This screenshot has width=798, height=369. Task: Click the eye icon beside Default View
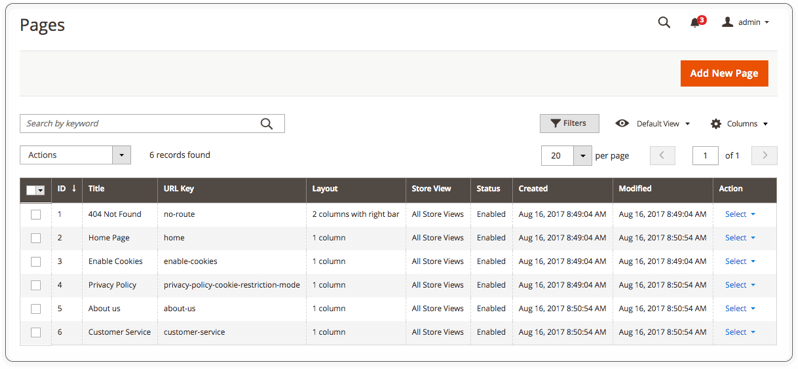click(x=622, y=124)
